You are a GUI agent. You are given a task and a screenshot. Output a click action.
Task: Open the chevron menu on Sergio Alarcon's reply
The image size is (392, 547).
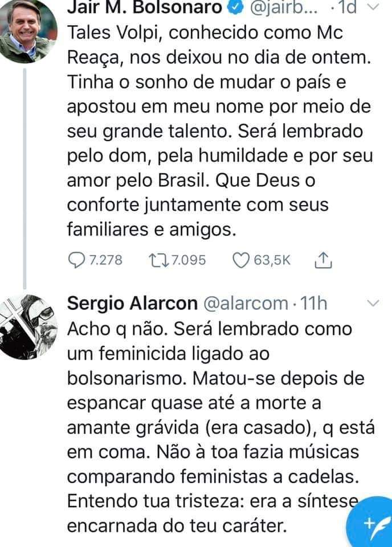pos(371,304)
